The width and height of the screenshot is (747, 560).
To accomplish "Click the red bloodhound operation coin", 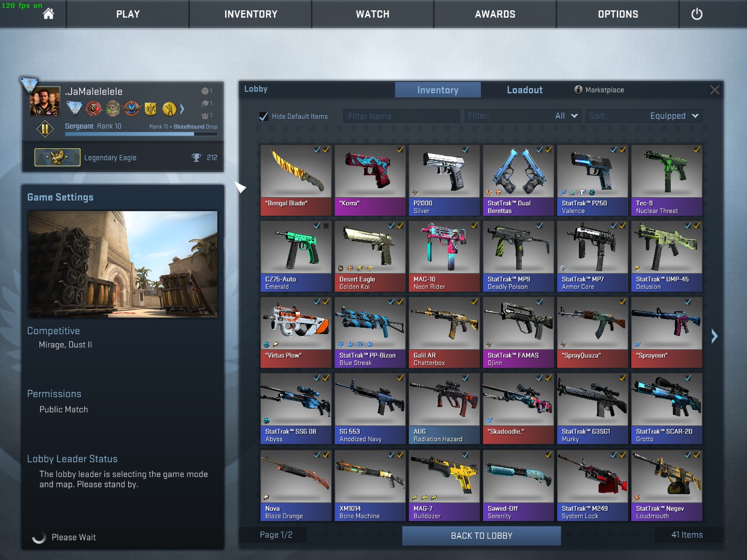I will click(x=94, y=108).
